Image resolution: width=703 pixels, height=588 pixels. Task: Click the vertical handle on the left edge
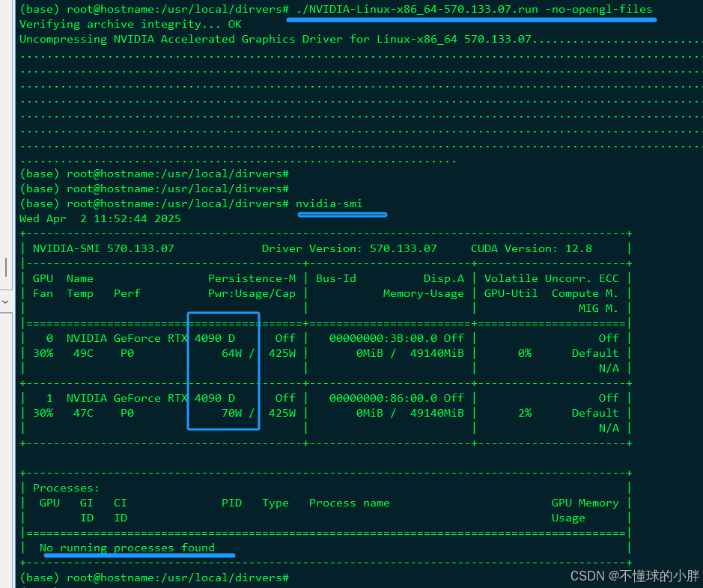(7, 268)
